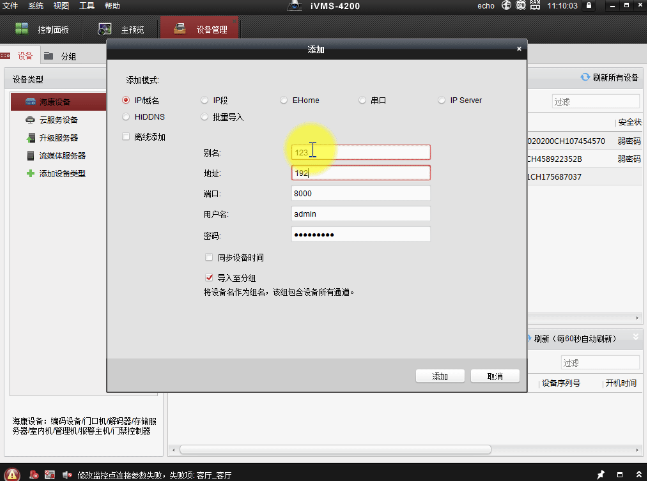Select the IP段 radio button
Viewport: 647px width, 481px height.
tap(205, 100)
